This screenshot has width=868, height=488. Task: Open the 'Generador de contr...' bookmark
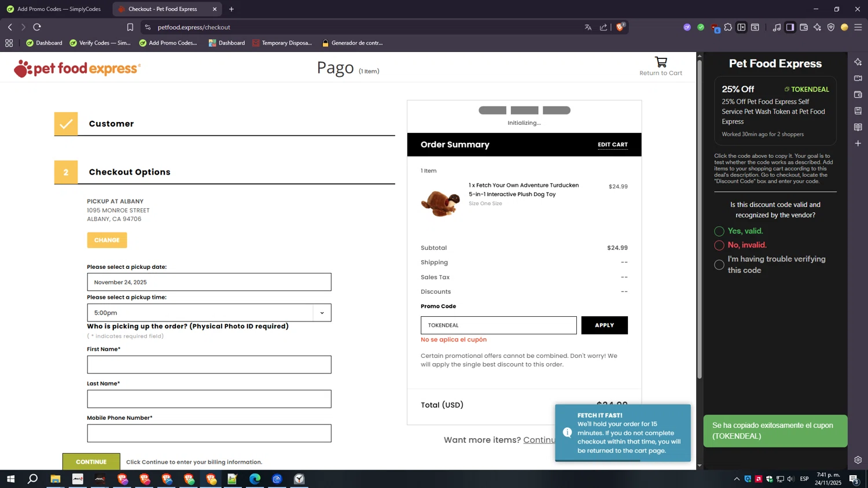pos(352,43)
